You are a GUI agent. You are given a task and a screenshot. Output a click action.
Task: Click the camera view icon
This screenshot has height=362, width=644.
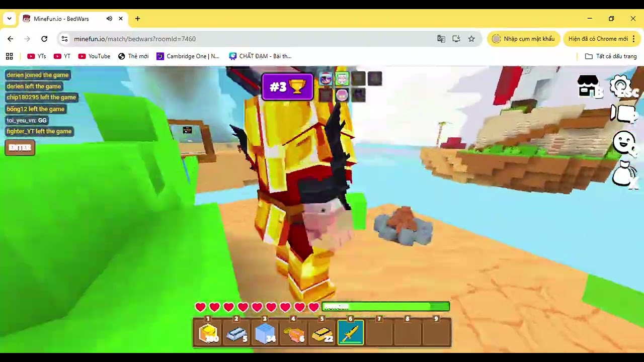click(x=624, y=114)
